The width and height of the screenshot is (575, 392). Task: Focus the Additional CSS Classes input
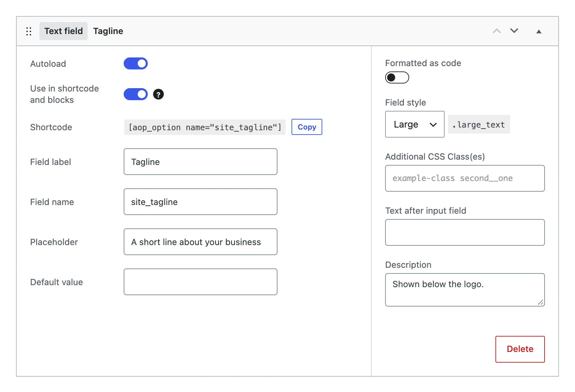[x=465, y=178]
